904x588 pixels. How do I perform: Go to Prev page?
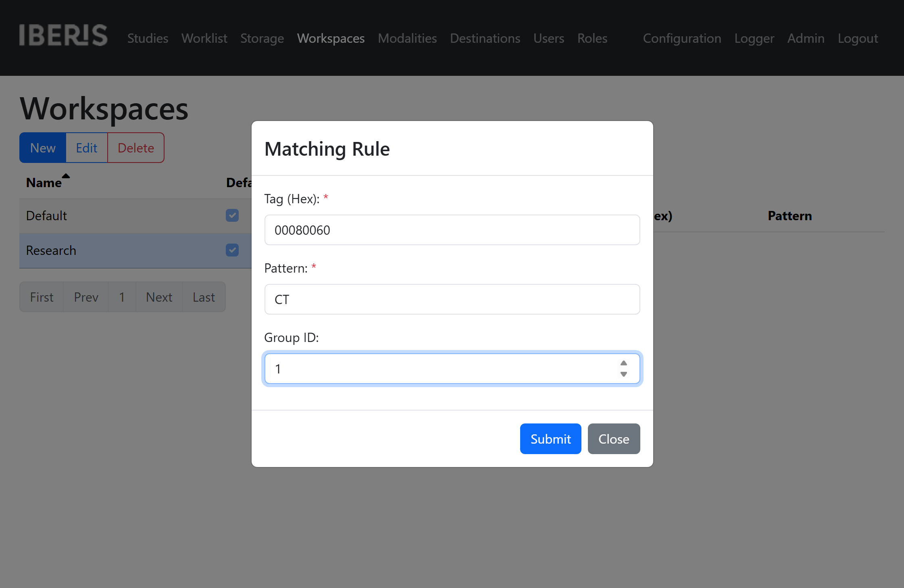click(86, 297)
